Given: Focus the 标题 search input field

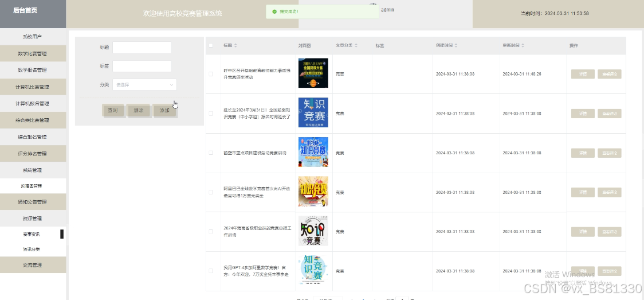Looking at the screenshot, I should [142, 47].
